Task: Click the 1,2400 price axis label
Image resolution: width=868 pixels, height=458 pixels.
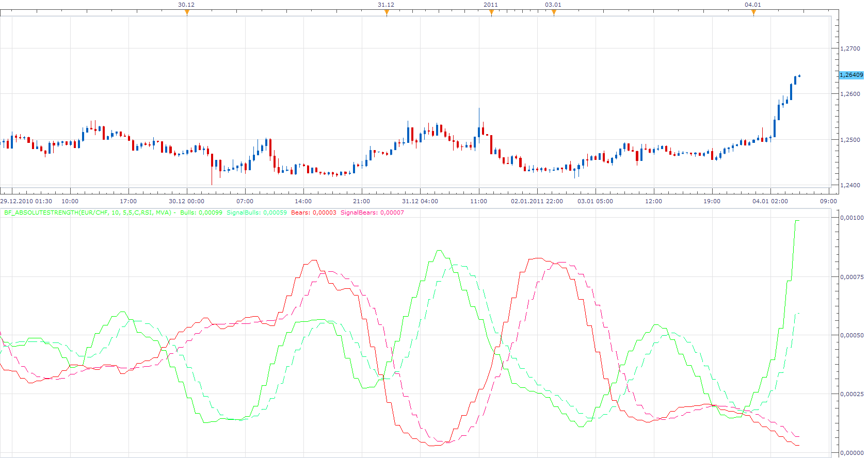Action: tap(850, 185)
